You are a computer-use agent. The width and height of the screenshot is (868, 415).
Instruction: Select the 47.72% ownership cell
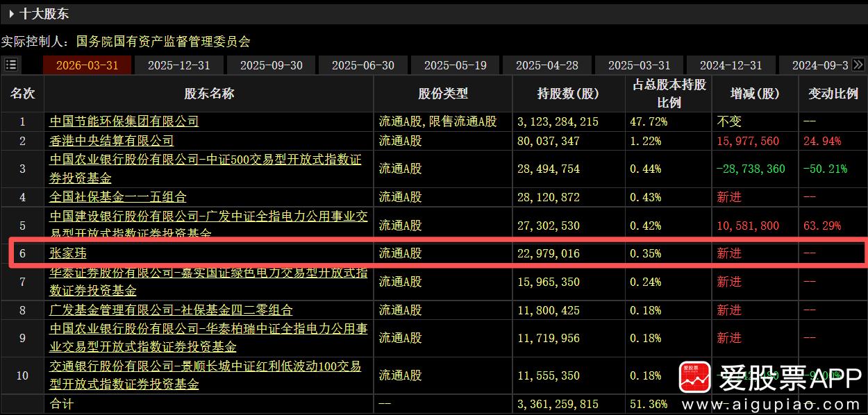point(649,121)
